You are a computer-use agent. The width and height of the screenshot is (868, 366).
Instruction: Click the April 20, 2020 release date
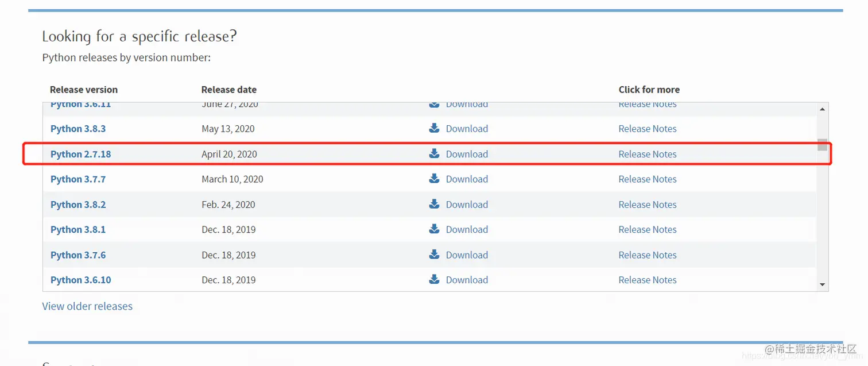(229, 154)
